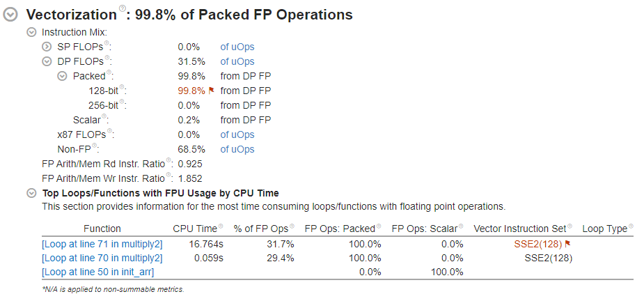Collapse Top Loops/Functions section
This screenshot has width=644, height=301.
[x=31, y=193]
